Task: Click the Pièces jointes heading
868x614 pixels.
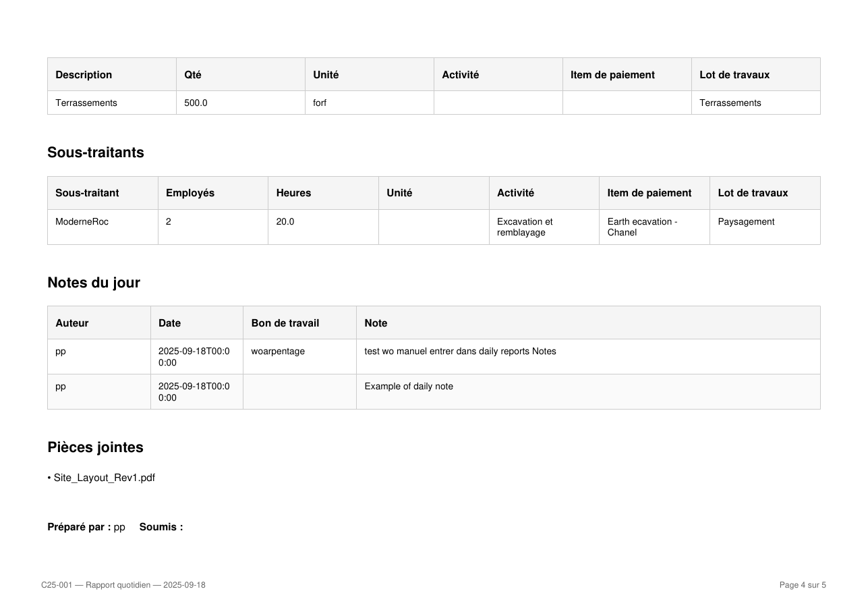Action: coord(95,447)
